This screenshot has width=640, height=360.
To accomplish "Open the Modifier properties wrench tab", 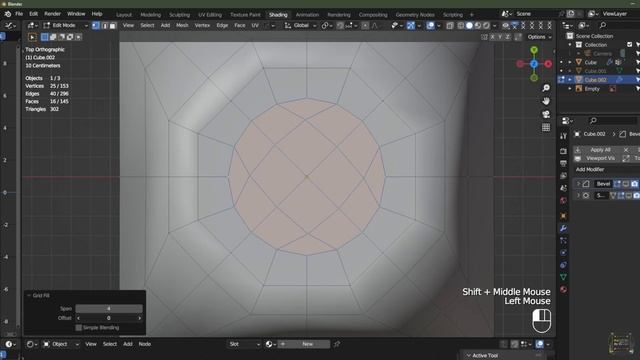I will point(564,228).
